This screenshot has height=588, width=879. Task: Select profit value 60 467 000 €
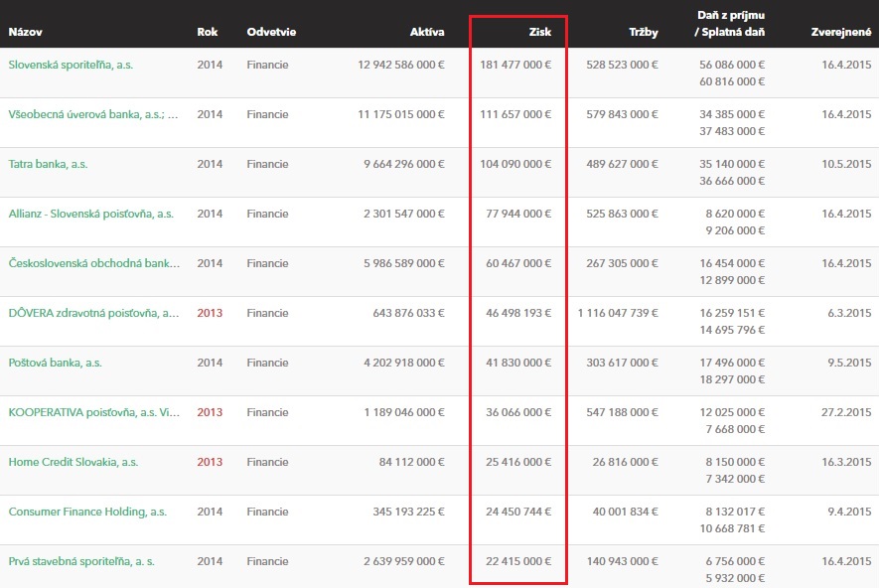tap(518, 263)
